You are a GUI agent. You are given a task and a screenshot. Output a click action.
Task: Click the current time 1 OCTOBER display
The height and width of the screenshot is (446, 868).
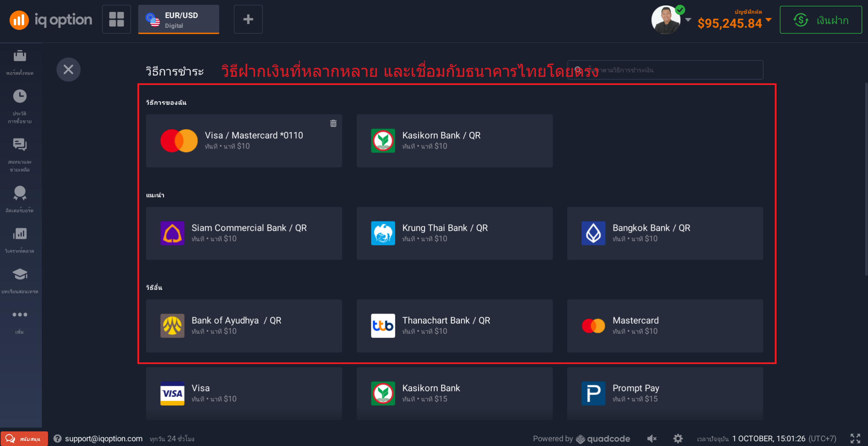769,439
